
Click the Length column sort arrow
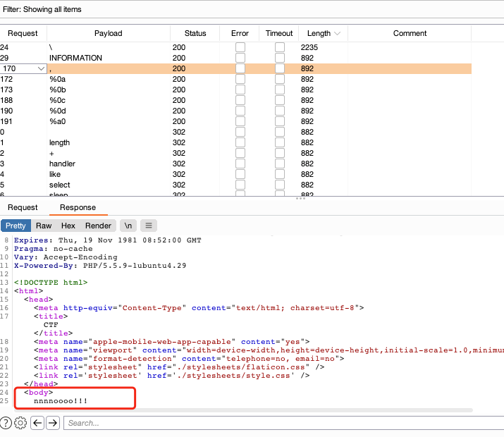pos(337,33)
